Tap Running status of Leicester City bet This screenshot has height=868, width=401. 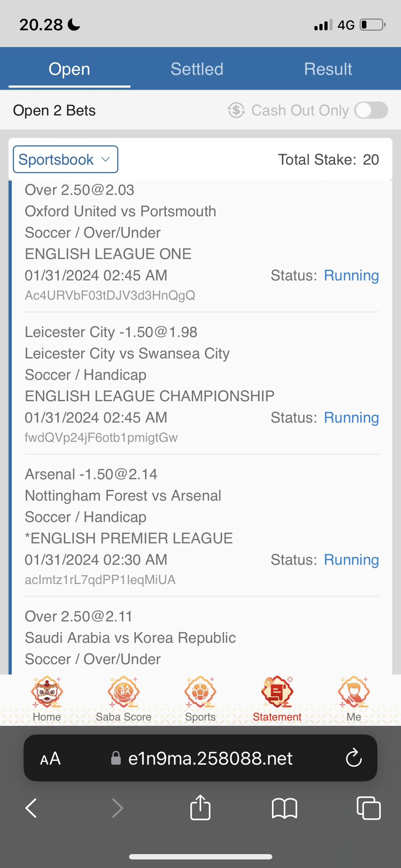[351, 418]
